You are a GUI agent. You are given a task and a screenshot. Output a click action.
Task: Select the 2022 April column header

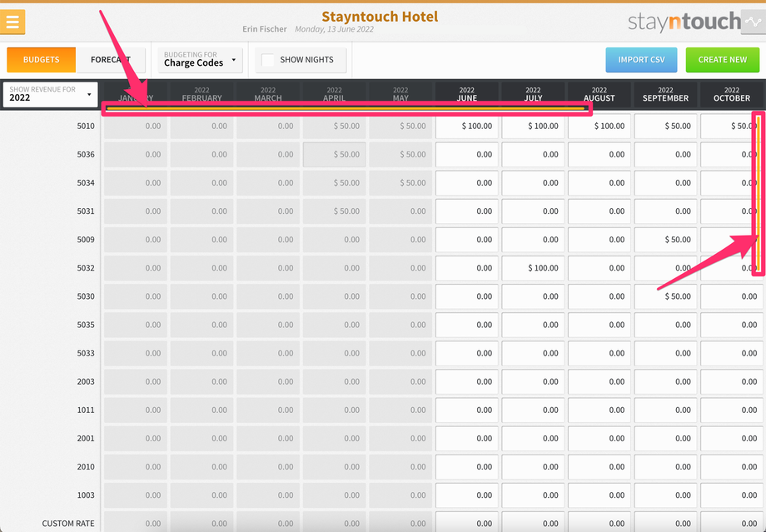[334, 94]
